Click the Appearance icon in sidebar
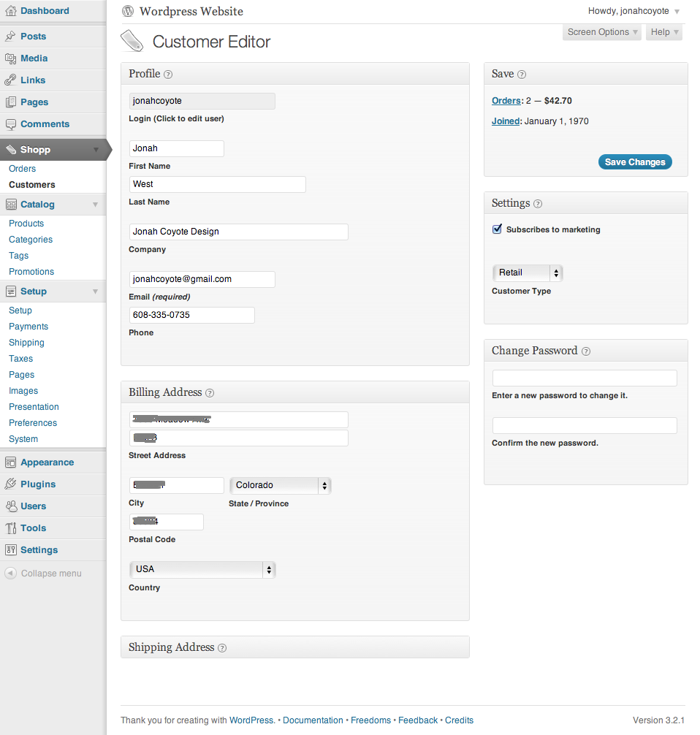 (10, 462)
